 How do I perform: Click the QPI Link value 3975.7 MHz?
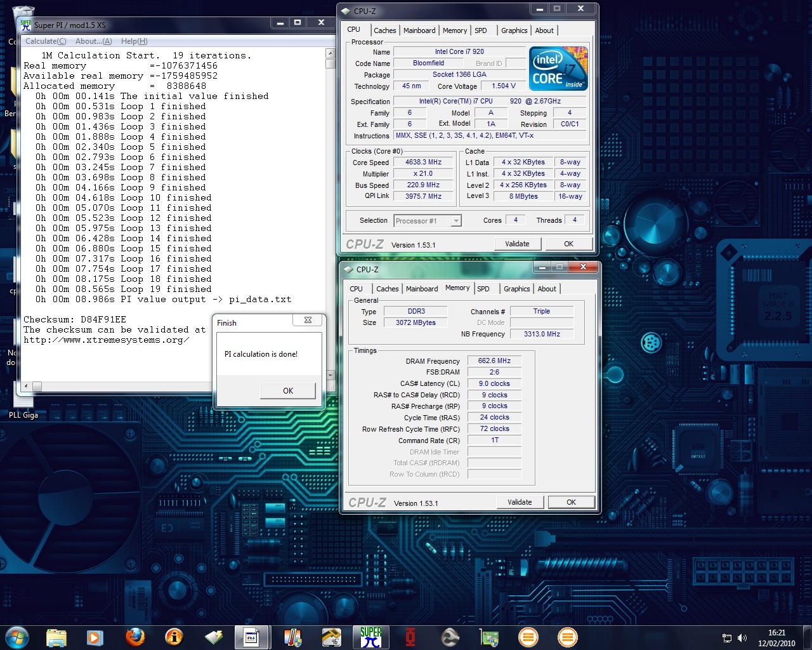coord(423,197)
